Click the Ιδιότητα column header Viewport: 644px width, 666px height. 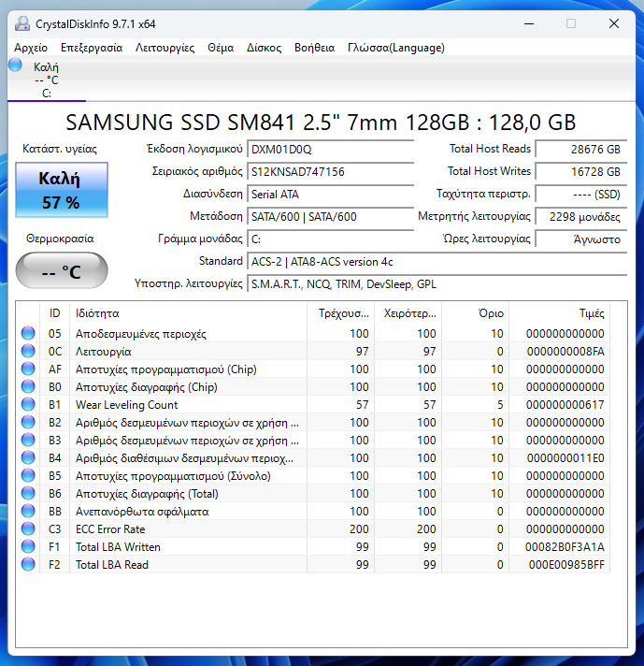coord(188,313)
